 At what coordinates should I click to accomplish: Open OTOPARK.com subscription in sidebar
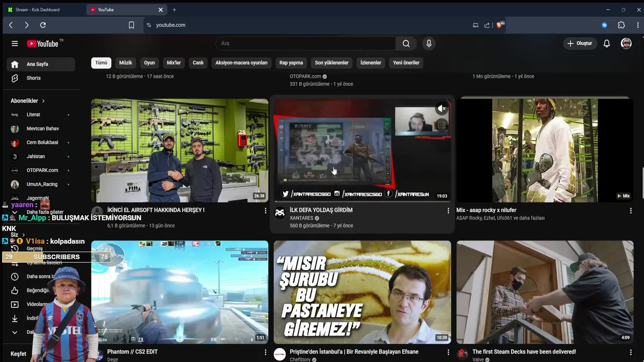41,170
